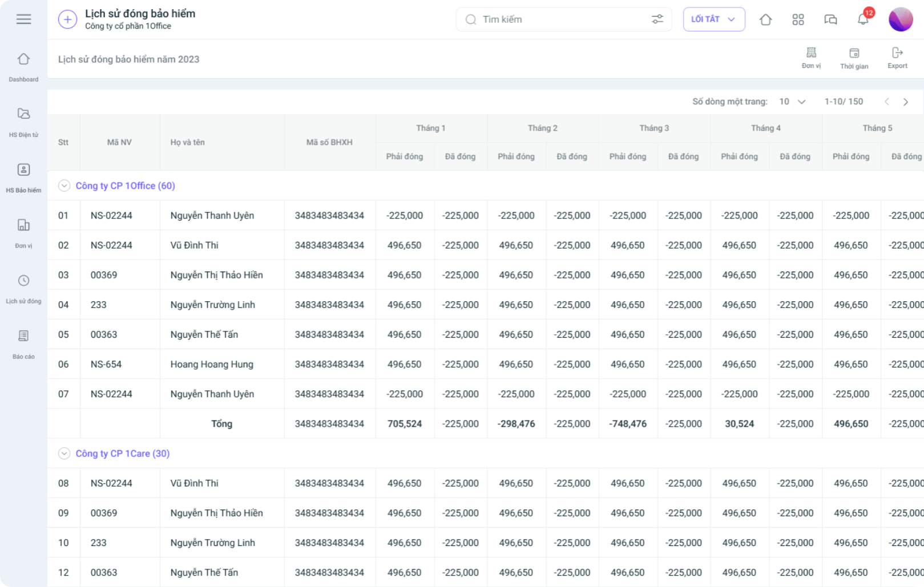Open the search filter settings icon
The image size is (924, 587).
pyautogui.click(x=657, y=19)
